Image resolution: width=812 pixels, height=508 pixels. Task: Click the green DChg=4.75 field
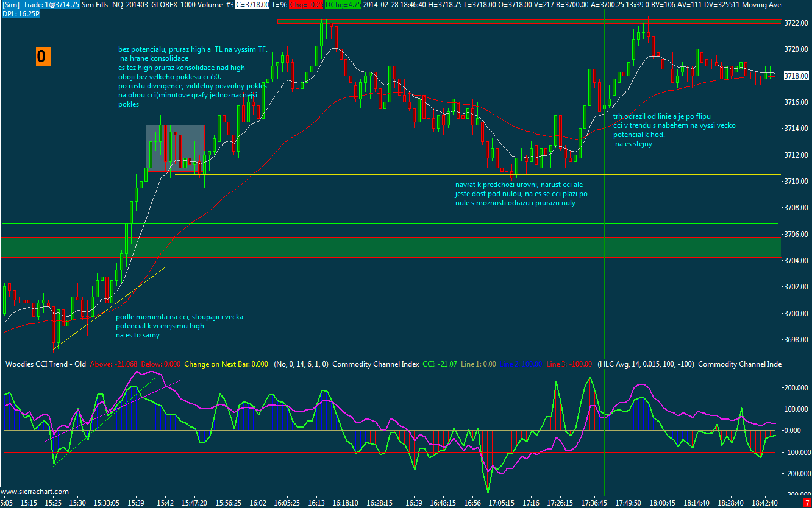point(343,4)
